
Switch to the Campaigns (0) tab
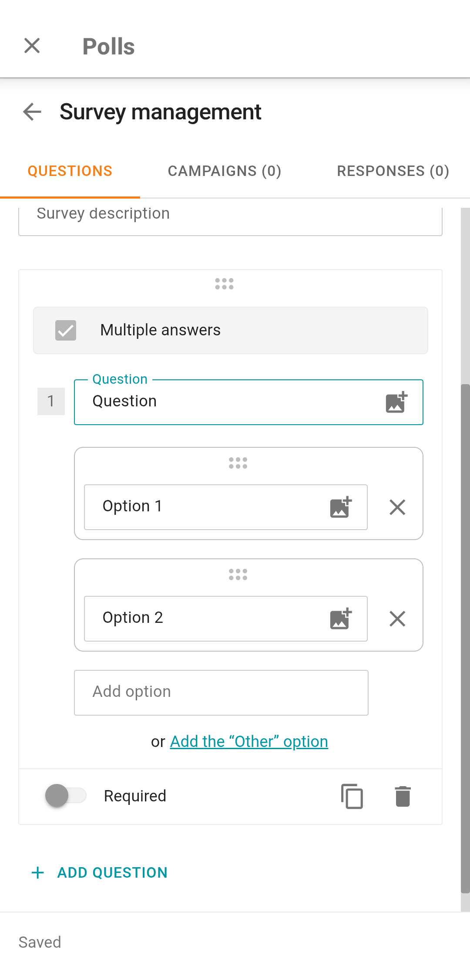coord(225,171)
